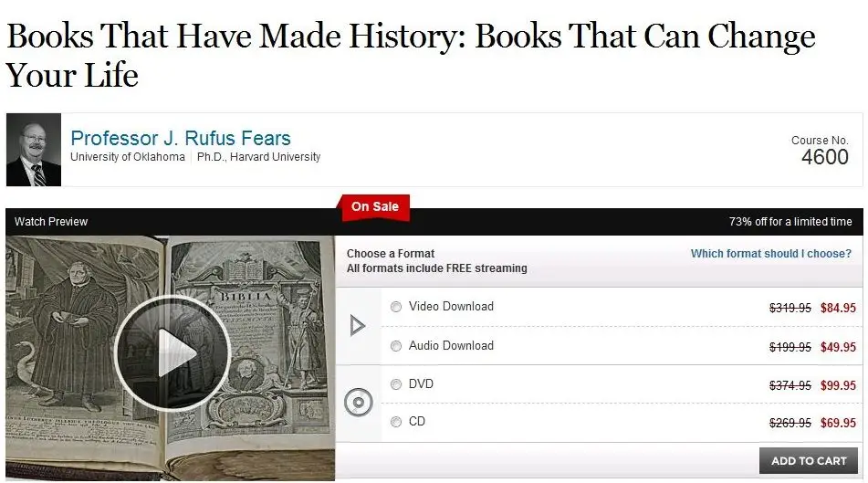868x483 pixels.
Task: Click the Watch Preview label
Action: (51, 222)
